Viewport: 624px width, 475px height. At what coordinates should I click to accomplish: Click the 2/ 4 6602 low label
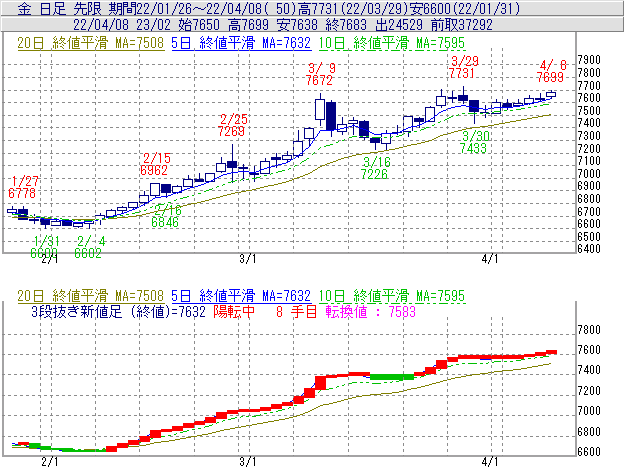point(88,247)
